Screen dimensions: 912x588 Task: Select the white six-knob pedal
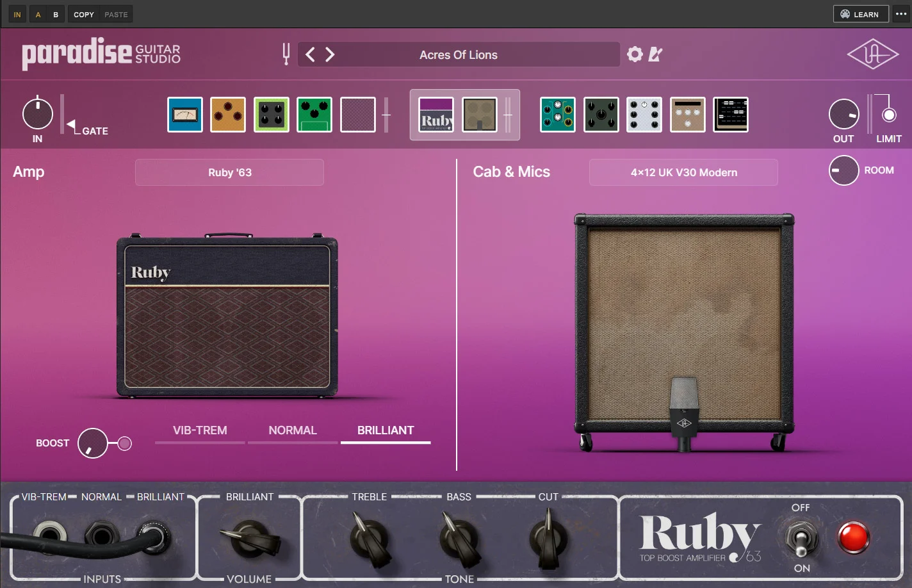[x=644, y=115]
